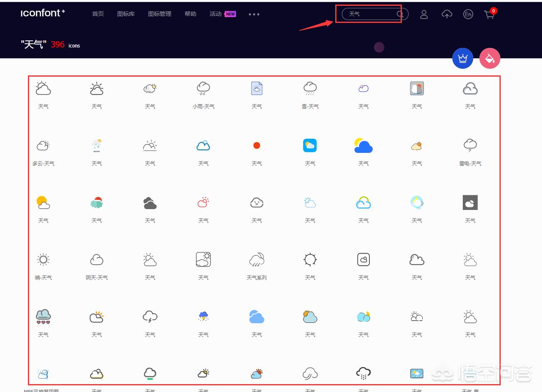
Task: Open the shopping cart icon
Action: click(x=489, y=15)
